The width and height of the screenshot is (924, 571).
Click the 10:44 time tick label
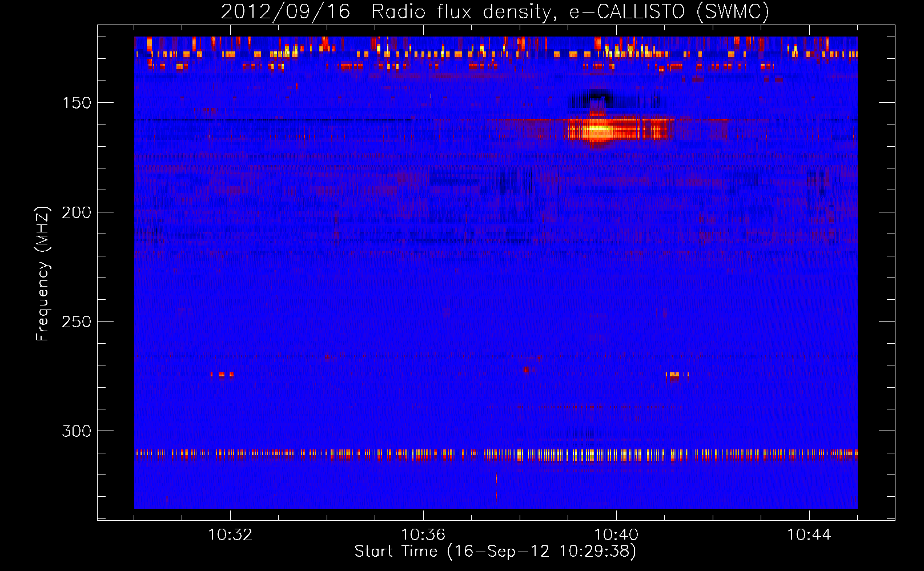809,535
